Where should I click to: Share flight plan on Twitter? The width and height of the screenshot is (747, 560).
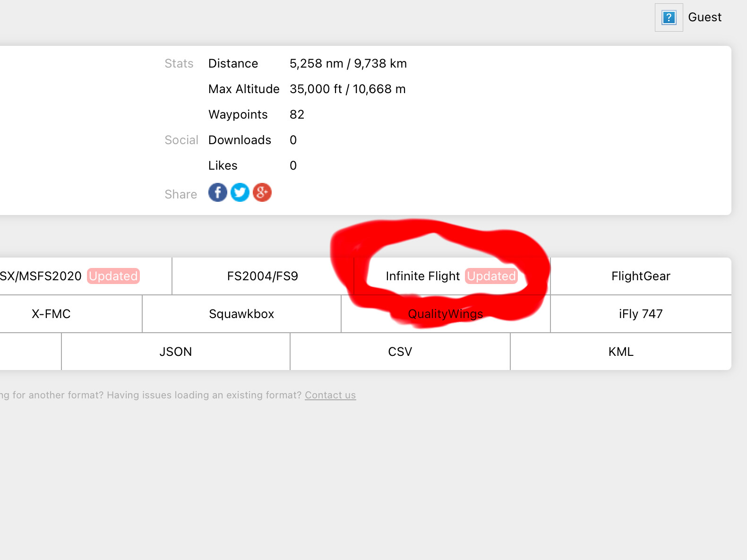(x=240, y=192)
